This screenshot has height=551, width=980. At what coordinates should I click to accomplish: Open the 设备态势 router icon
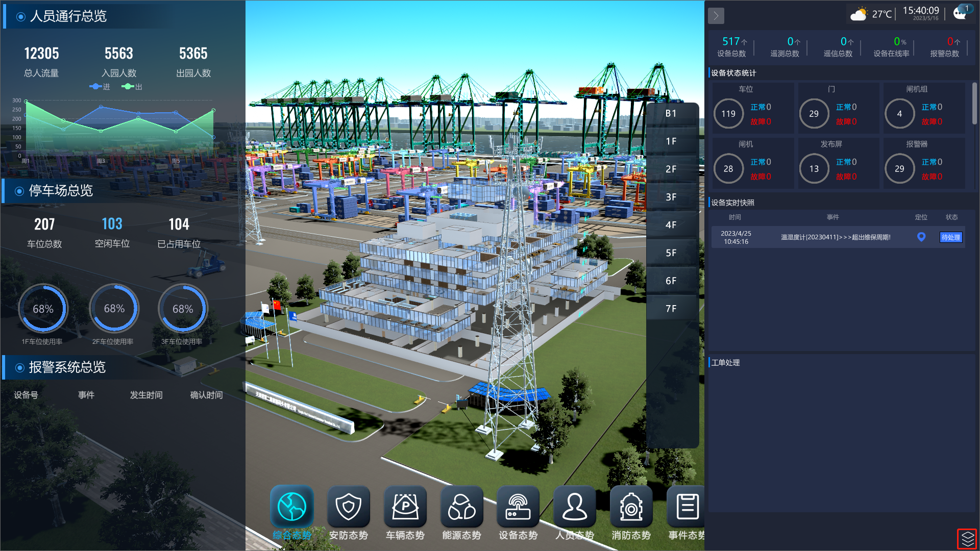[x=518, y=507]
